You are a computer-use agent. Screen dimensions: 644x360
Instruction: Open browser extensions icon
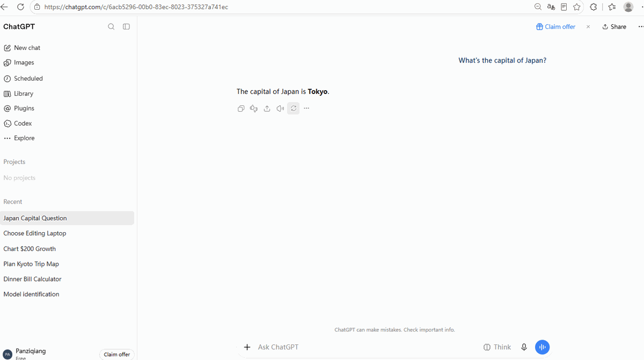[594, 7]
